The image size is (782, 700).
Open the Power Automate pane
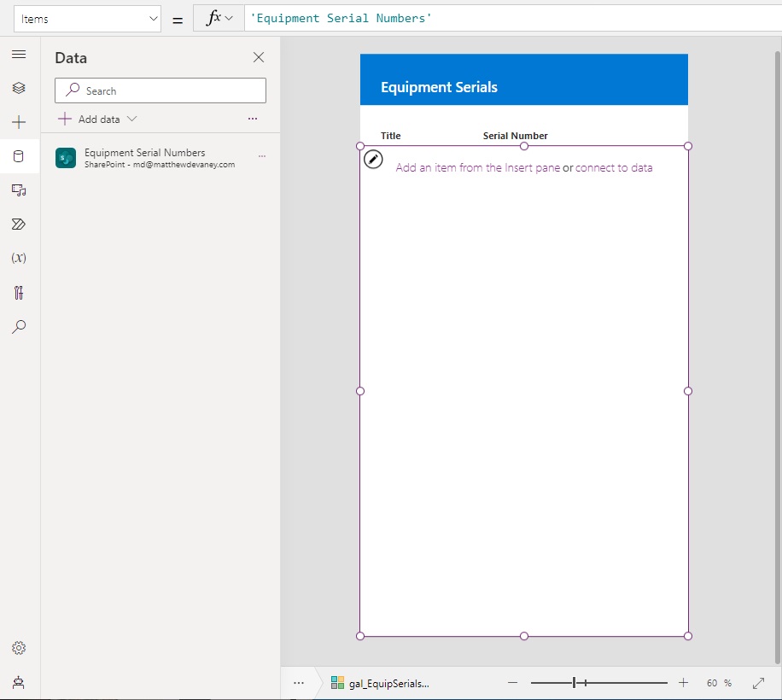coord(20,224)
